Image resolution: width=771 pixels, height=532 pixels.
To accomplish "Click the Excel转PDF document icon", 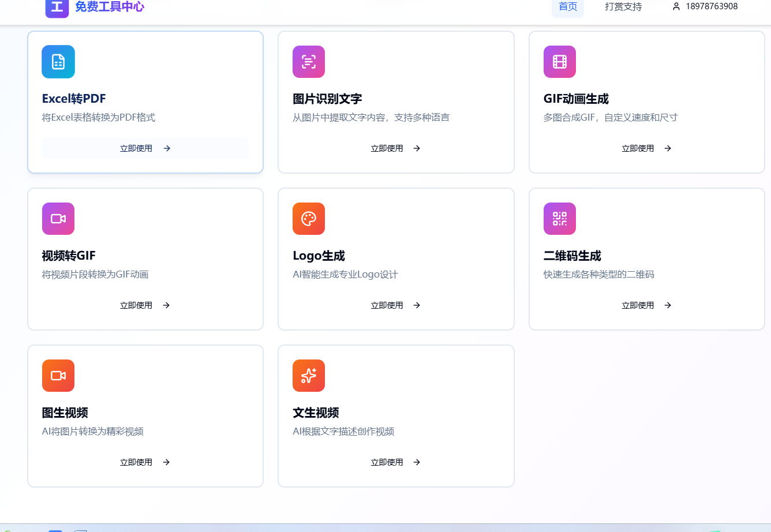I will tap(58, 62).
